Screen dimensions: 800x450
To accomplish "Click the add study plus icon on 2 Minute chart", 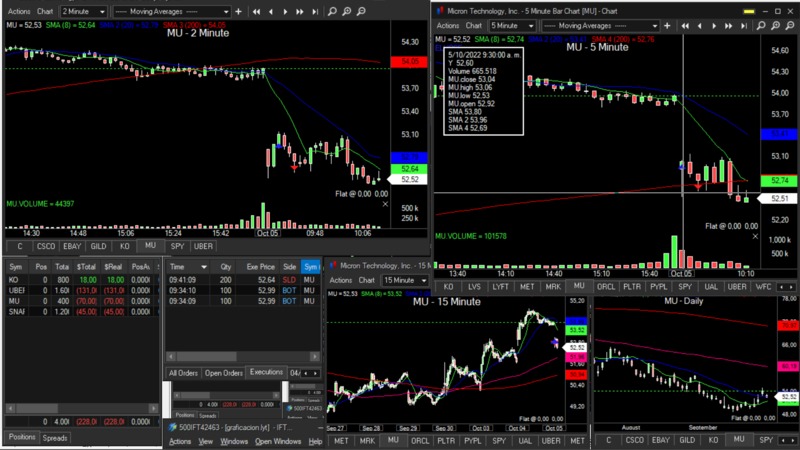I will 238,11.
